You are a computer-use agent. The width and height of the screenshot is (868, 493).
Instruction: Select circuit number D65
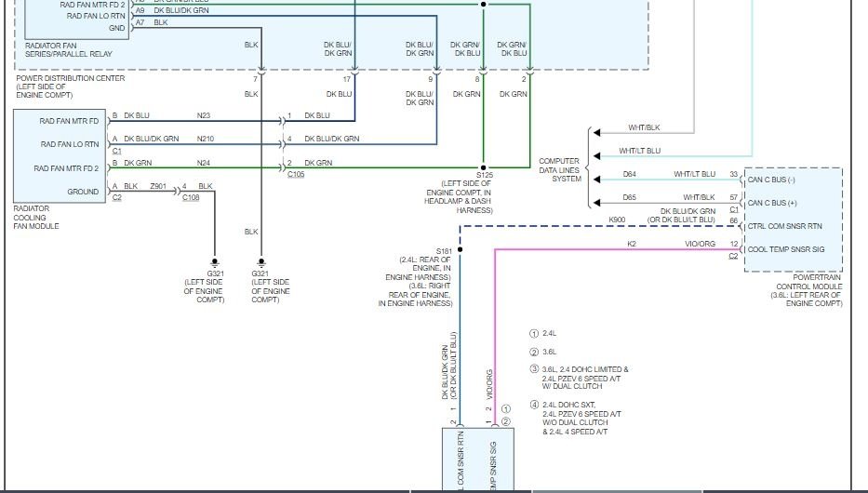click(630, 197)
